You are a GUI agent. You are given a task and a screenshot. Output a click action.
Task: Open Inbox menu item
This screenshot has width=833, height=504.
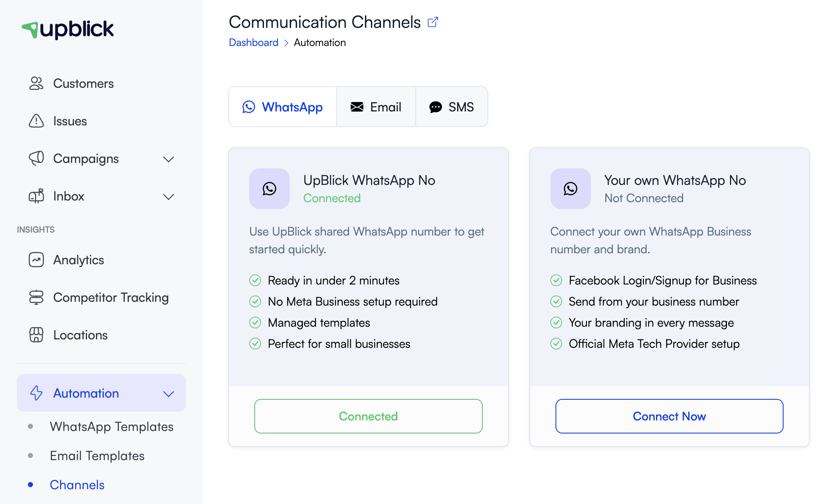click(101, 196)
